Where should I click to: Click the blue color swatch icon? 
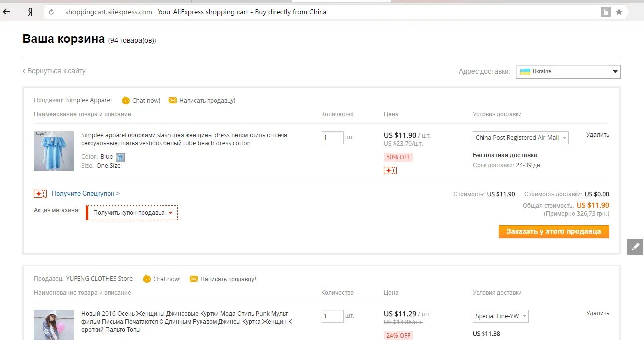click(120, 157)
